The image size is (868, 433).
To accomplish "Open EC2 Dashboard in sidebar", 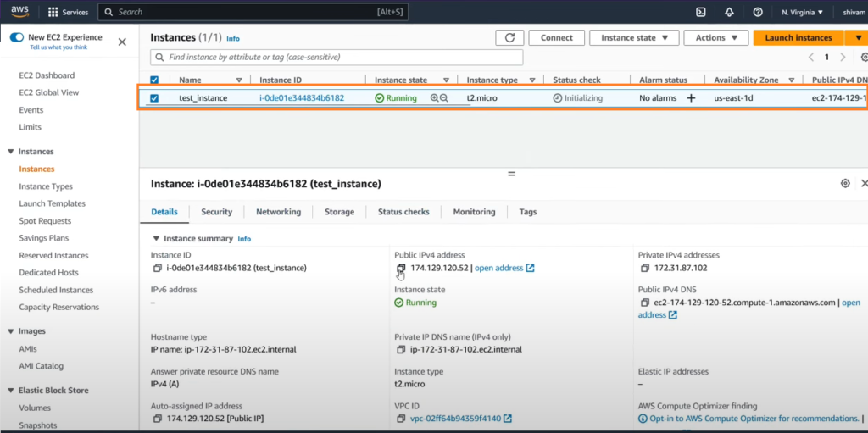I will pyautogui.click(x=47, y=75).
